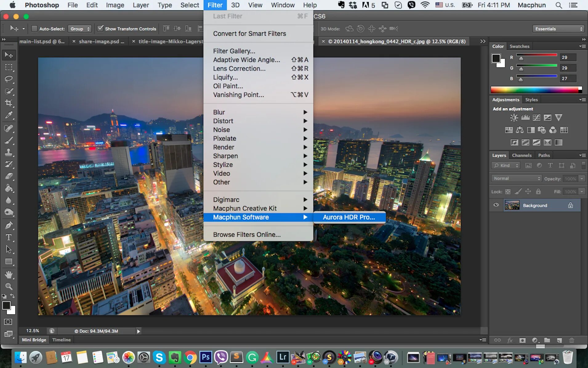The height and width of the screenshot is (368, 588).
Task: Show more document tabs
Action: (x=483, y=41)
